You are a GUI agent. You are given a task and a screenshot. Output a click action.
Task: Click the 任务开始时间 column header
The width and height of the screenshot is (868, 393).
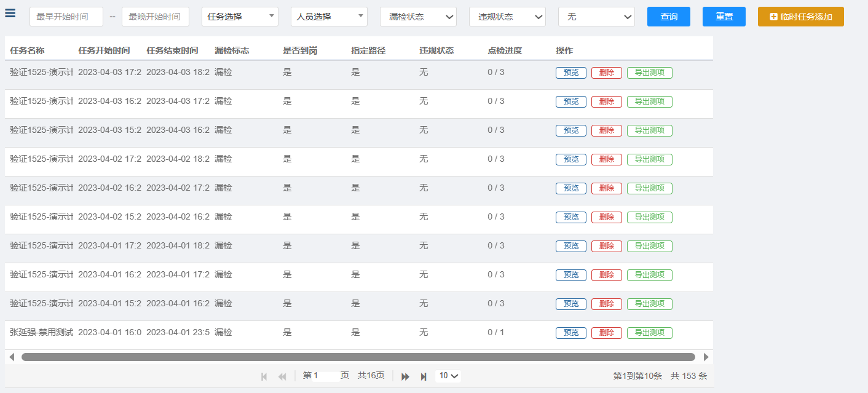click(x=104, y=50)
